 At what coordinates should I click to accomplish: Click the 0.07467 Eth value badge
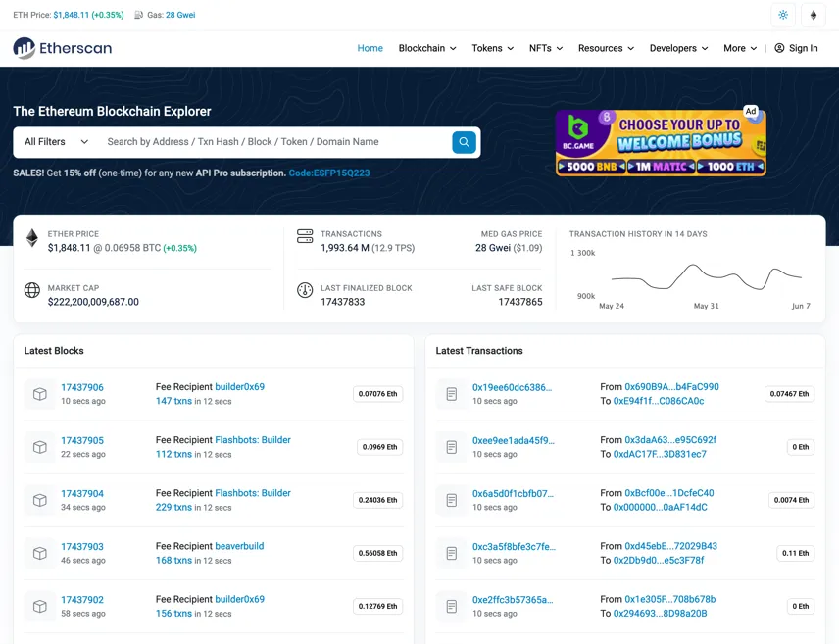pyautogui.click(x=789, y=394)
